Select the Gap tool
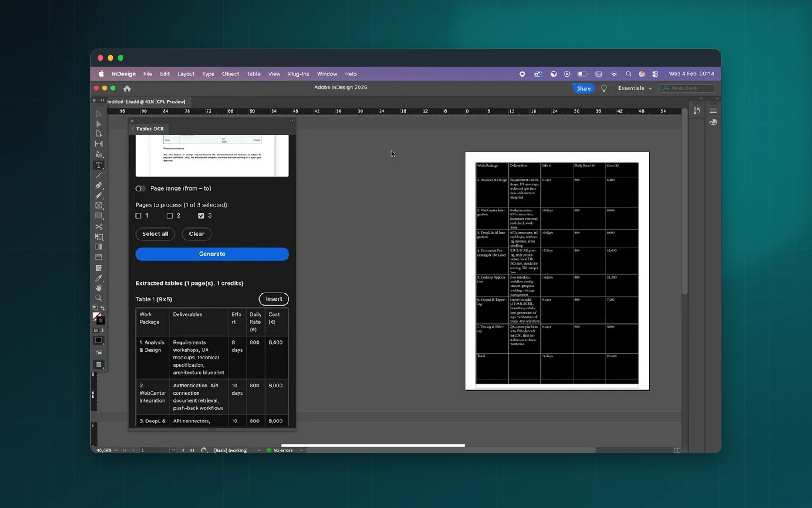 99,144
